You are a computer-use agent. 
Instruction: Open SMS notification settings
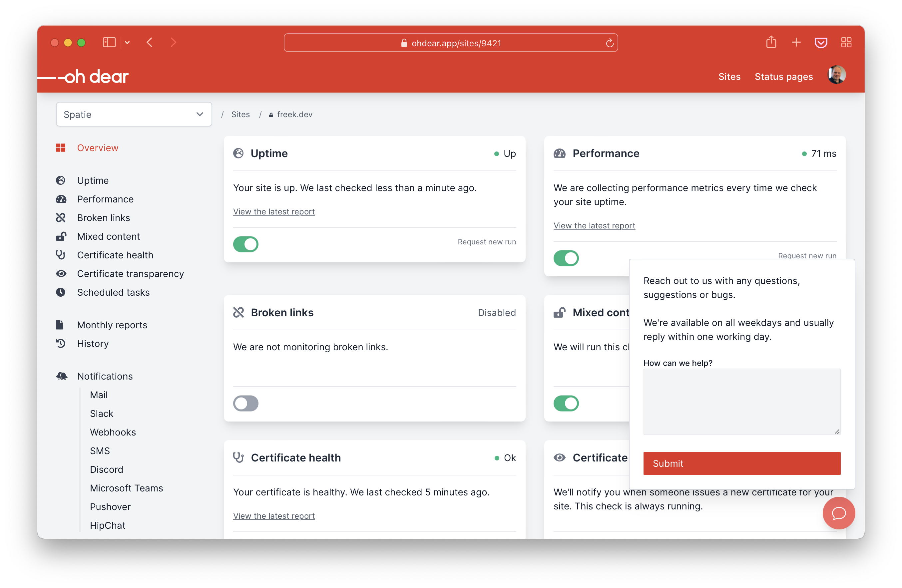(x=100, y=450)
